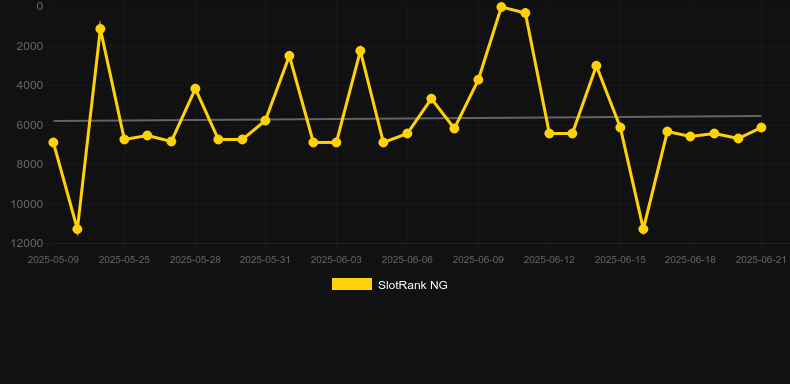Toggle the SlotRank NG legend label
The image size is (790, 384).
pyautogui.click(x=413, y=285)
